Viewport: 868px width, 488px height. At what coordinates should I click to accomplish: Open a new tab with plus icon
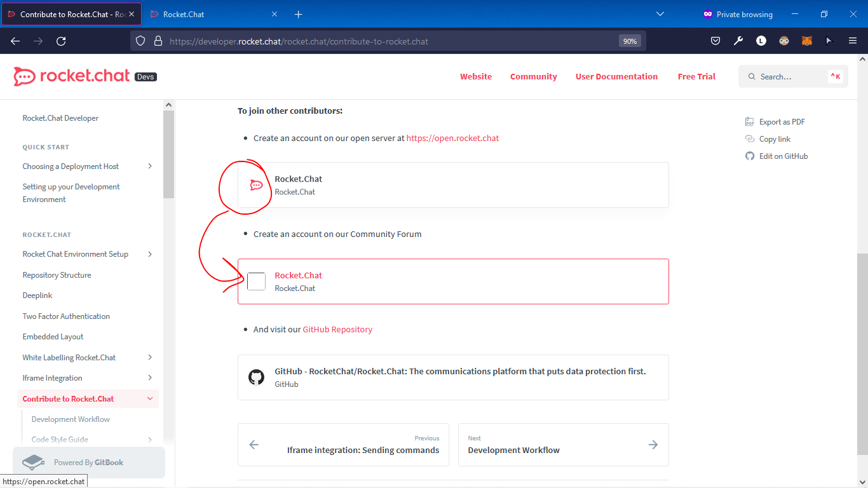pyautogui.click(x=299, y=14)
